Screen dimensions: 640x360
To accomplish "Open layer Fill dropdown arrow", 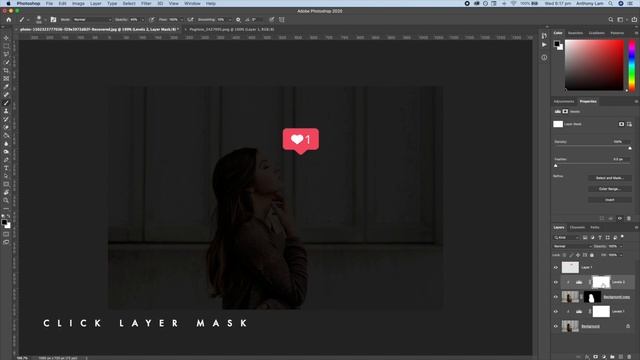I will (x=621, y=255).
